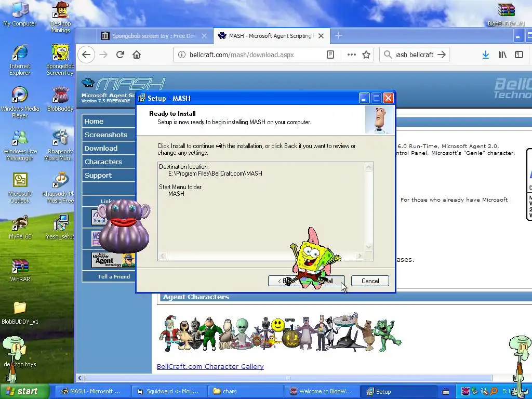This screenshot has height=399, width=532.
Task: Close the Spongebob screen toy tab
Action: pyautogui.click(x=204, y=36)
